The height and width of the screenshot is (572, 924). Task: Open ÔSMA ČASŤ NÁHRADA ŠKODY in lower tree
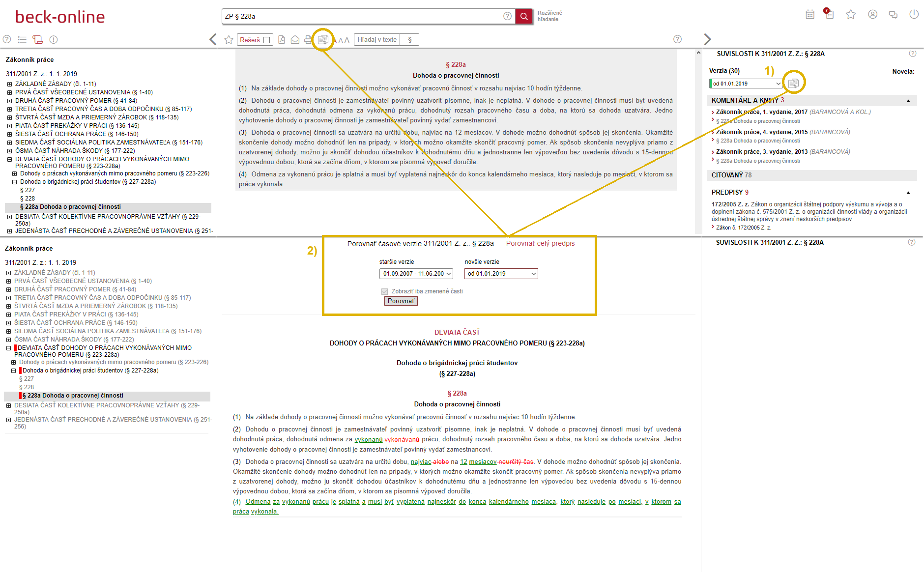pyautogui.click(x=74, y=340)
